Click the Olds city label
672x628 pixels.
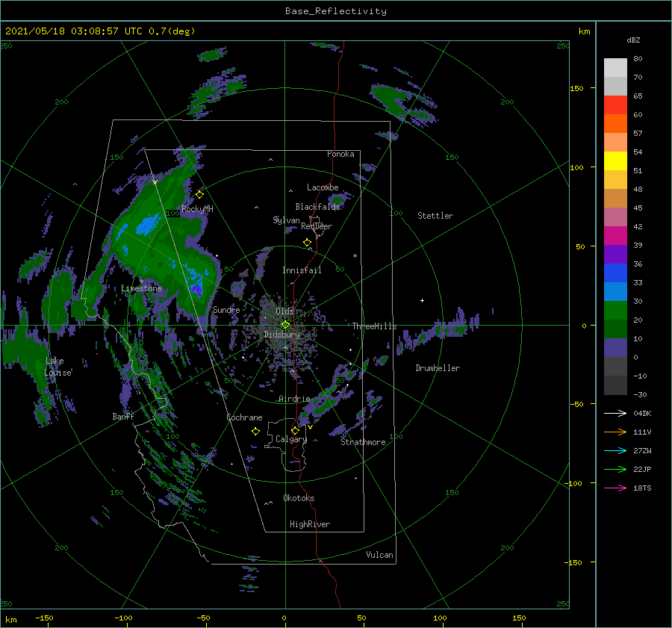coord(284,311)
